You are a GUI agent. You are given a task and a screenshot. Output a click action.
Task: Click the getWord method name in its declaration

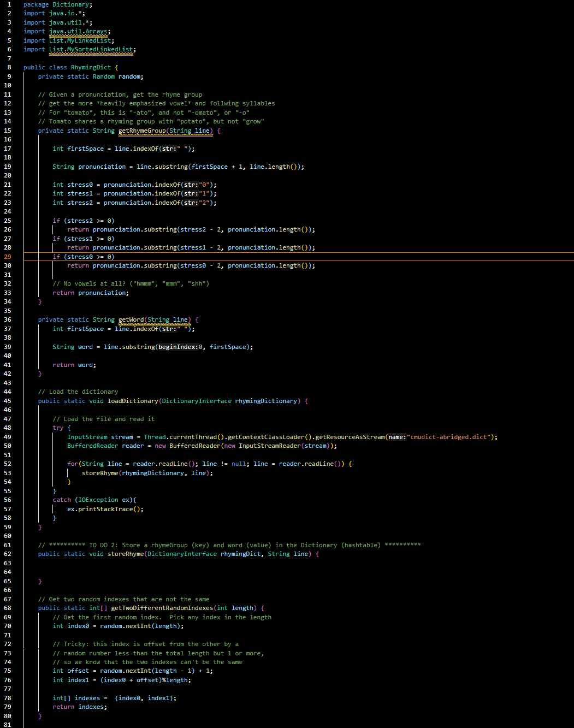tap(131, 319)
